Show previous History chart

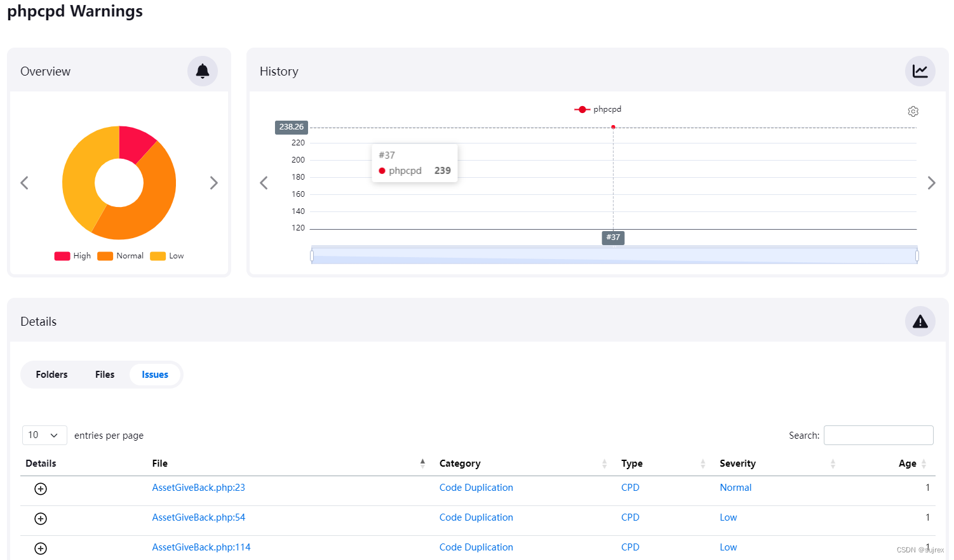coord(264,183)
